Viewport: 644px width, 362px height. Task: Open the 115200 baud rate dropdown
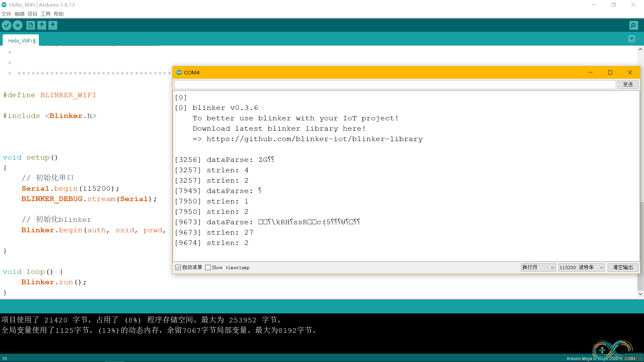pos(581,267)
